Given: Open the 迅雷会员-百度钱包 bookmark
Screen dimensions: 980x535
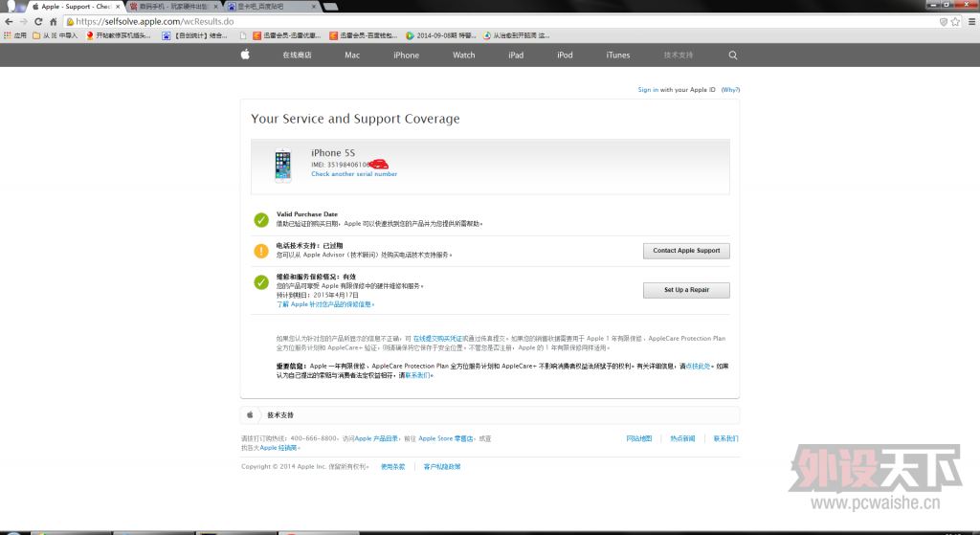Looking at the screenshot, I should 364,35.
